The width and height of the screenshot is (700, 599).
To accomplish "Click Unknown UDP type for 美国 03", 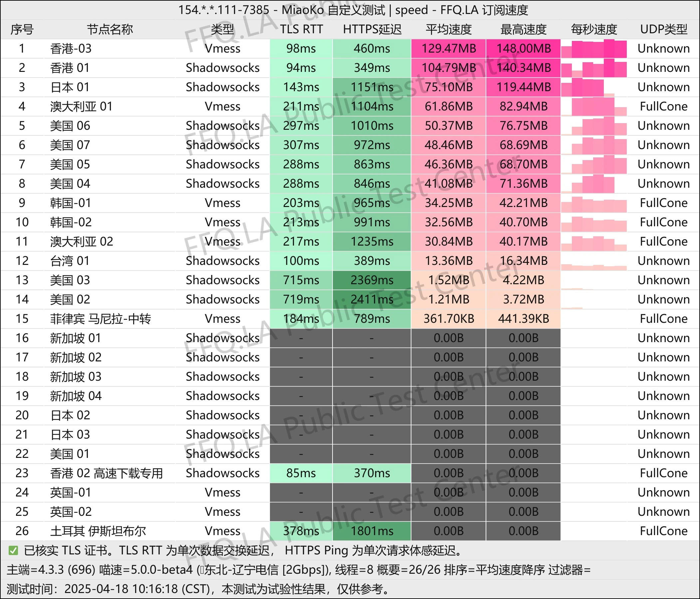I will pos(663,280).
